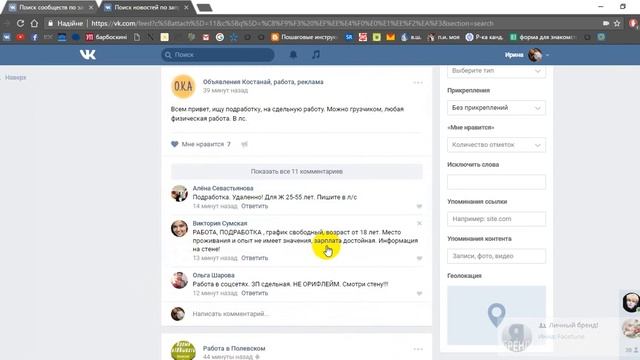This screenshot has height=360, width=640.
Task: Close the Поиск сообществ tab
Action: point(91,7)
